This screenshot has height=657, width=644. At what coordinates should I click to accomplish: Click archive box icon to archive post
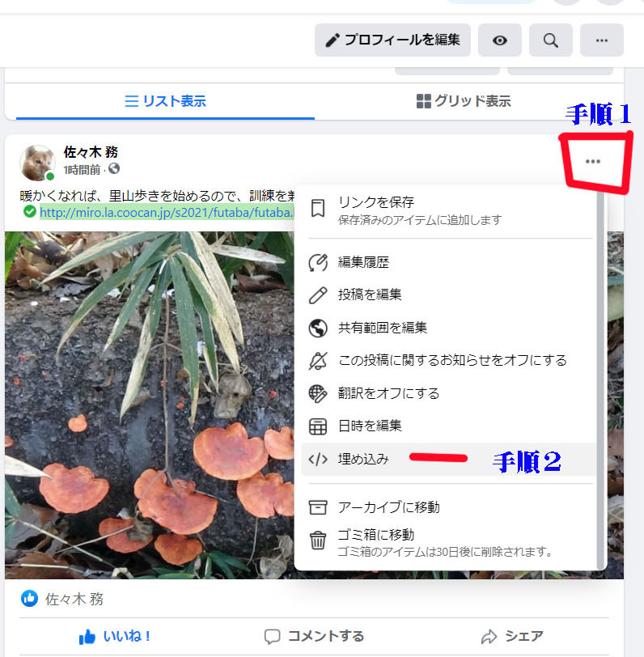click(x=318, y=507)
